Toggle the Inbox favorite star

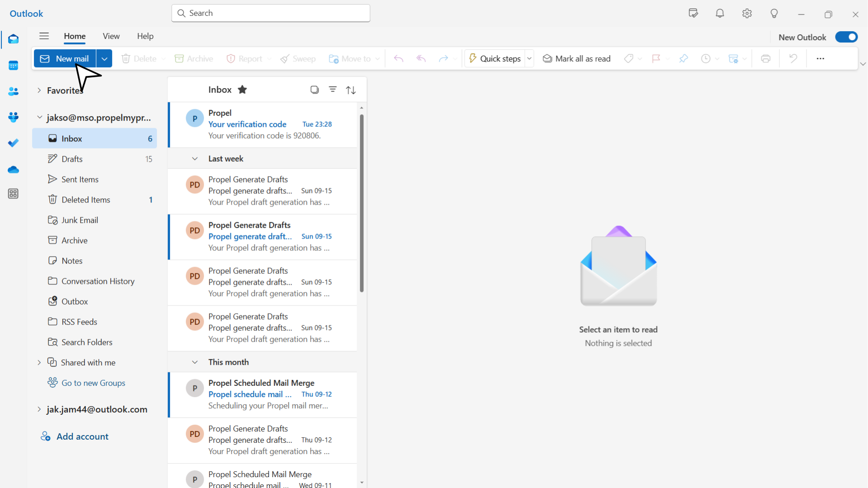242,90
